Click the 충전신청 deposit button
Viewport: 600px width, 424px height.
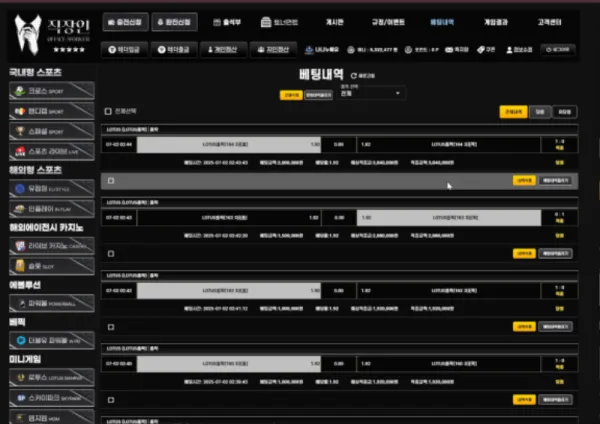(x=125, y=22)
